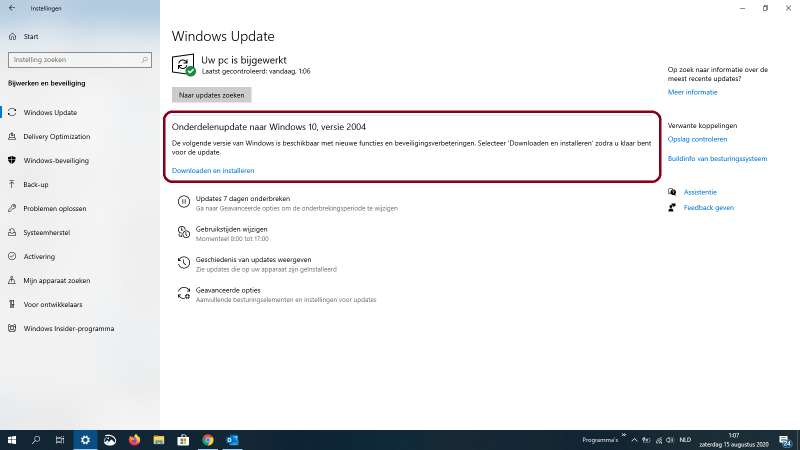Click the volume speaker tray icon
This screenshot has width=800, height=450.
point(670,440)
